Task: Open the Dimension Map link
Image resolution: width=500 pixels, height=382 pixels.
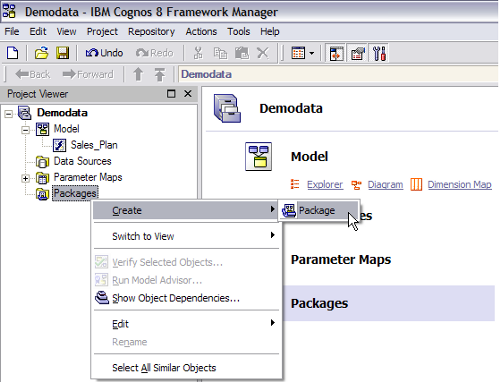Action: (459, 184)
